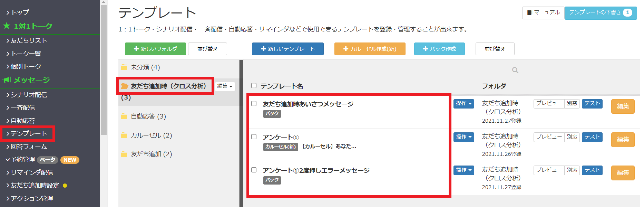Click the カルーセル(新) tag under アンケート①
The height and width of the screenshot is (207, 644).
[281, 147]
